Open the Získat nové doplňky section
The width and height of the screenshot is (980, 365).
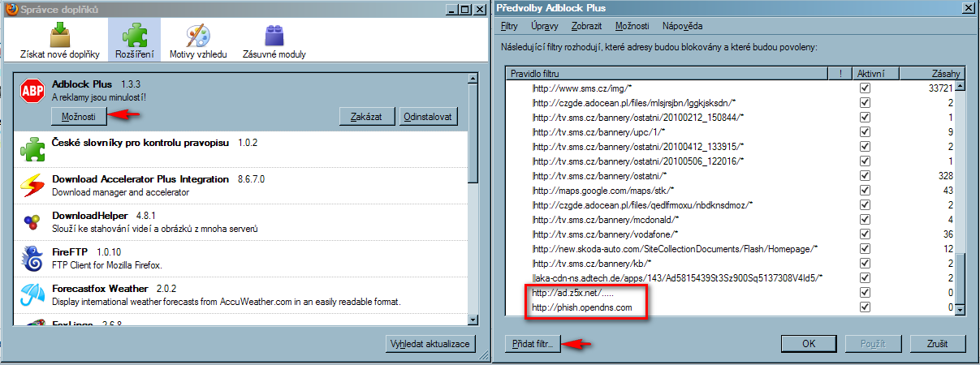59,42
